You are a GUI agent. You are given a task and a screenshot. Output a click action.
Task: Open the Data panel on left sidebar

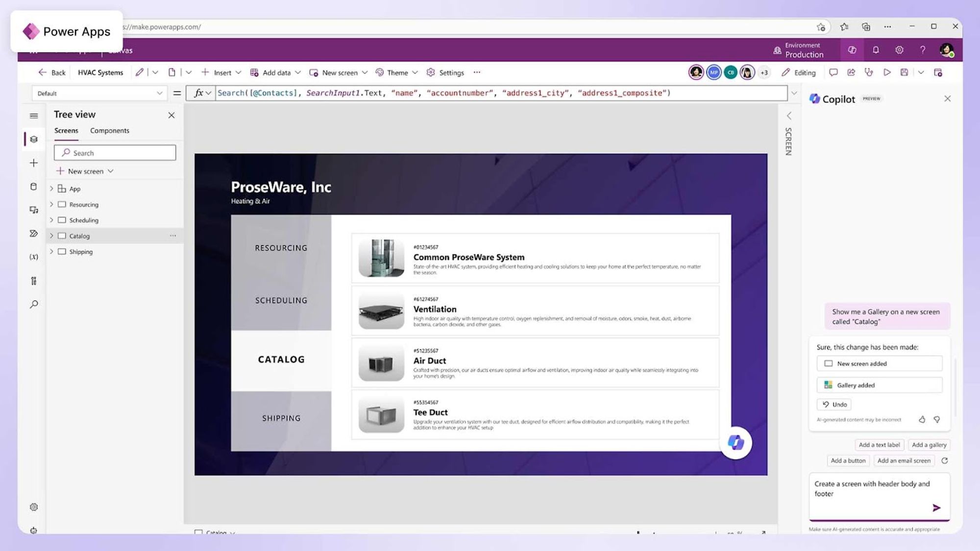34,186
